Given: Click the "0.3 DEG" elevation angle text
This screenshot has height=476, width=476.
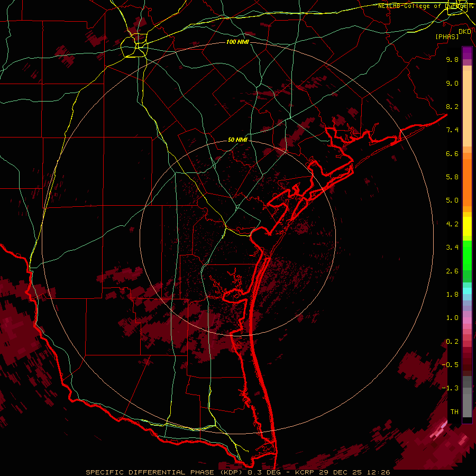Looking at the screenshot, I should coord(263,472).
